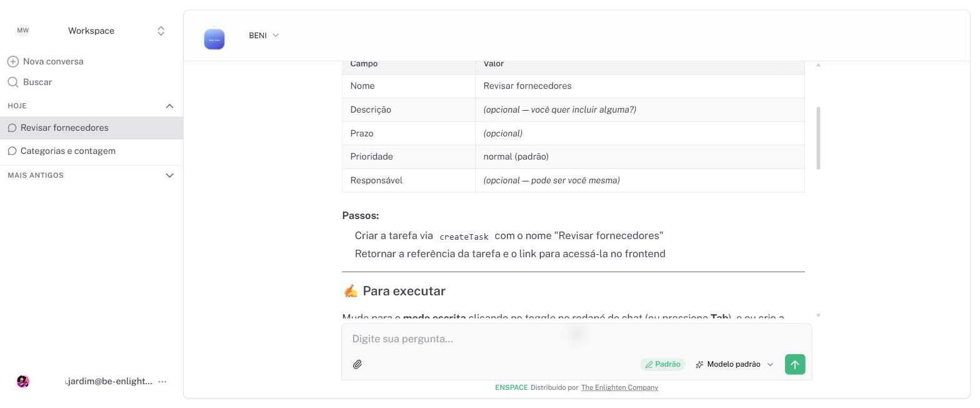Click the Descrição field cell
980x408 pixels.
coord(409,110)
